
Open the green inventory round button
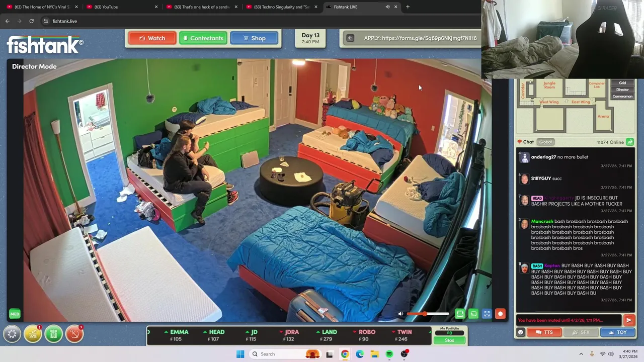coord(54,334)
